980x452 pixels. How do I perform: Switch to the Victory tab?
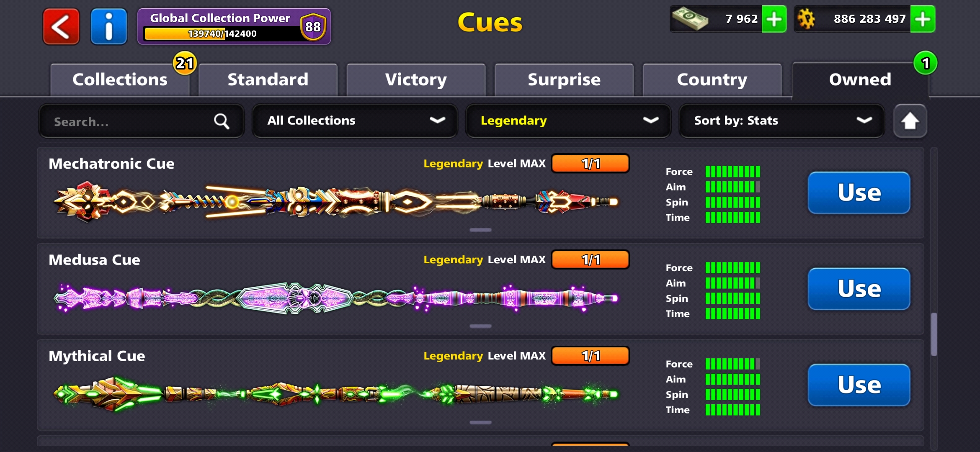pyautogui.click(x=416, y=80)
